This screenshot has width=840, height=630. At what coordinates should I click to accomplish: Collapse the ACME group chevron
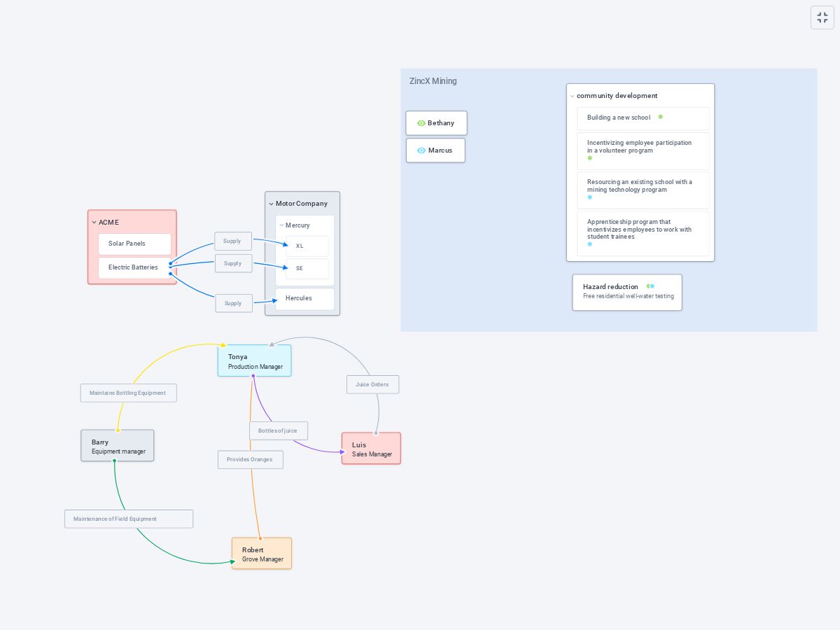coord(94,223)
